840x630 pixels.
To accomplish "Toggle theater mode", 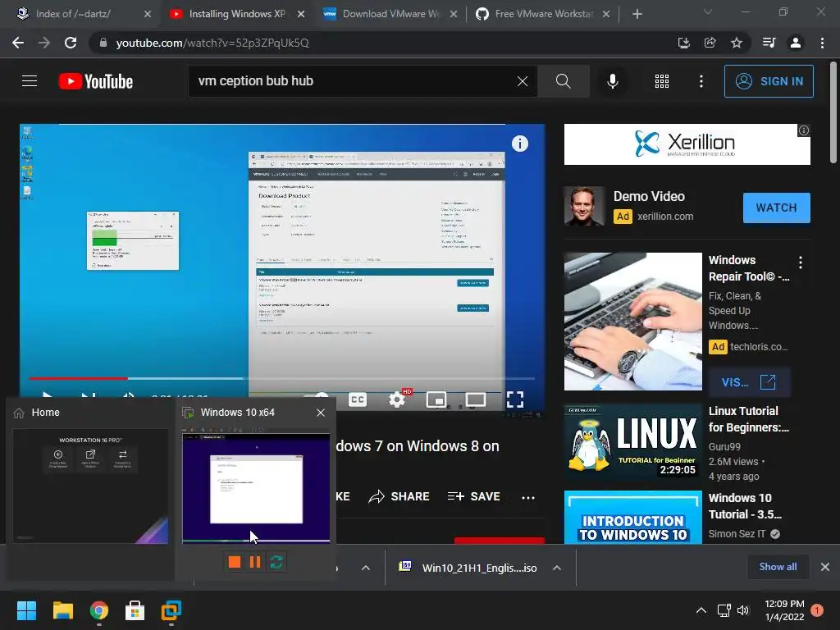I will 476,399.
